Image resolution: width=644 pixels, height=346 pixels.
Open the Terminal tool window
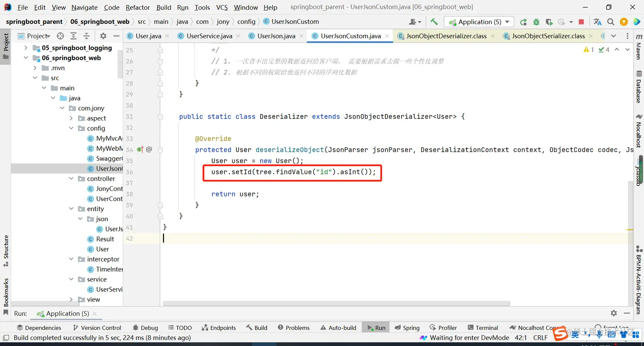point(483,328)
